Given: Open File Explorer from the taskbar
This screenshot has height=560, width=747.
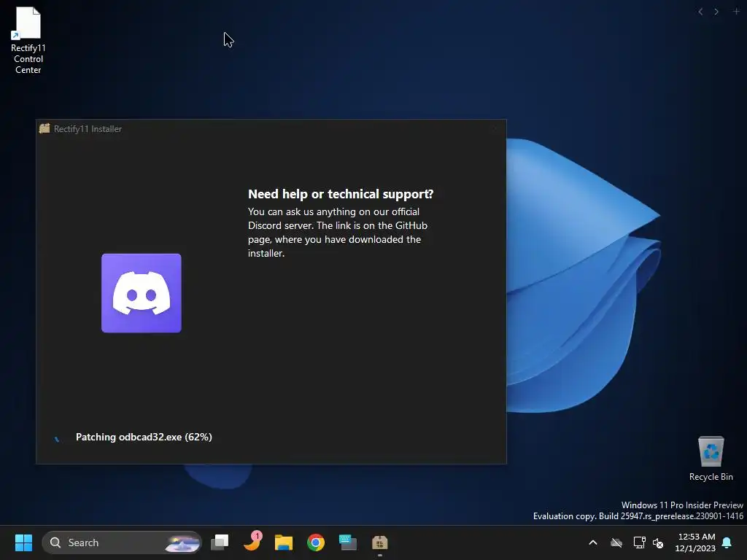Looking at the screenshot, I should [284, 542].
